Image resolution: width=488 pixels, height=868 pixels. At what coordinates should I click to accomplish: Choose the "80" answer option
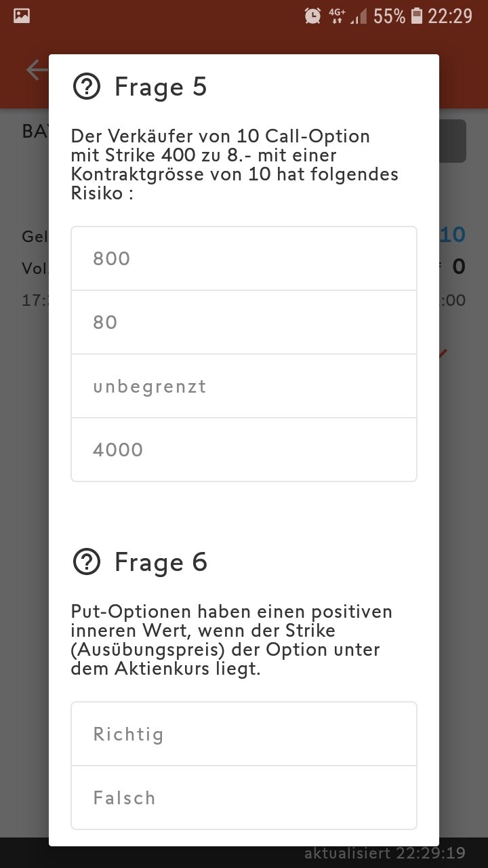[244, 322]
